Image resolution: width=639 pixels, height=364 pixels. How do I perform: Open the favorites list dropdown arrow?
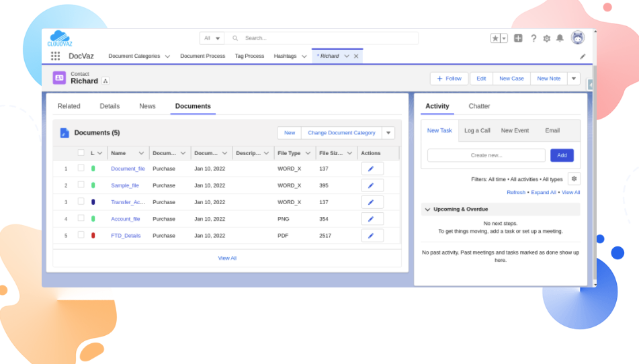504,38
